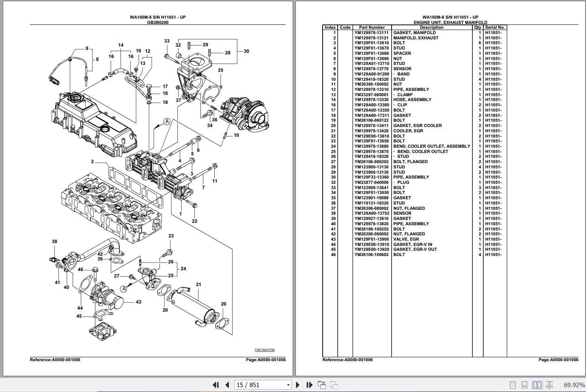The width and height of the screenshot is (586, 392).
Task: Click the 69.92% zoom level
Action: pos(574,385)
